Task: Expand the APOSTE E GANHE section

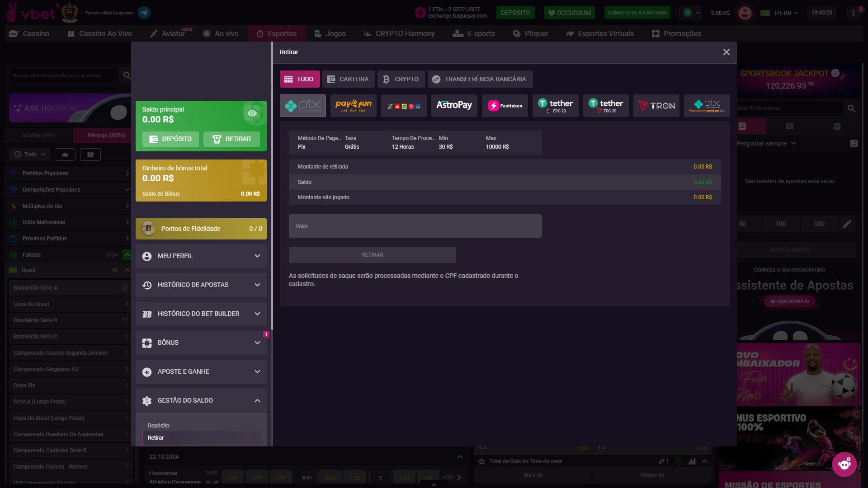Action: tap(201, 371)
